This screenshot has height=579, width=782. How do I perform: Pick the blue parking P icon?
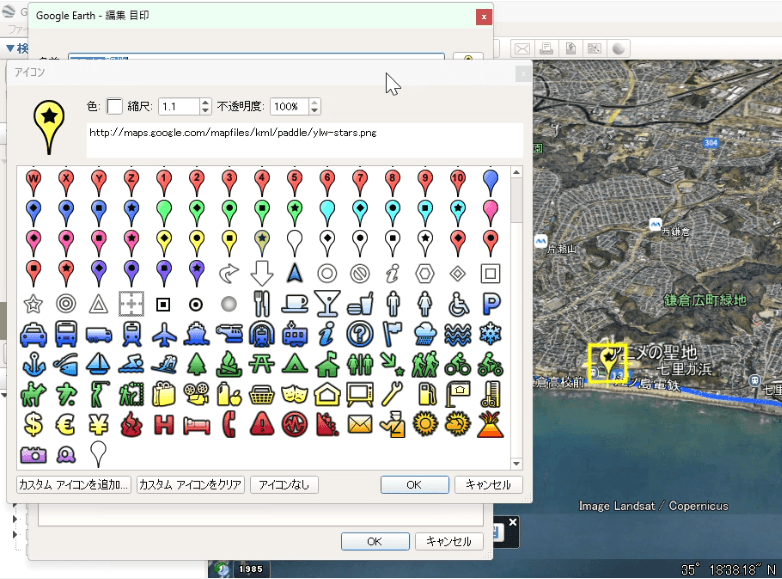(490, 303)
